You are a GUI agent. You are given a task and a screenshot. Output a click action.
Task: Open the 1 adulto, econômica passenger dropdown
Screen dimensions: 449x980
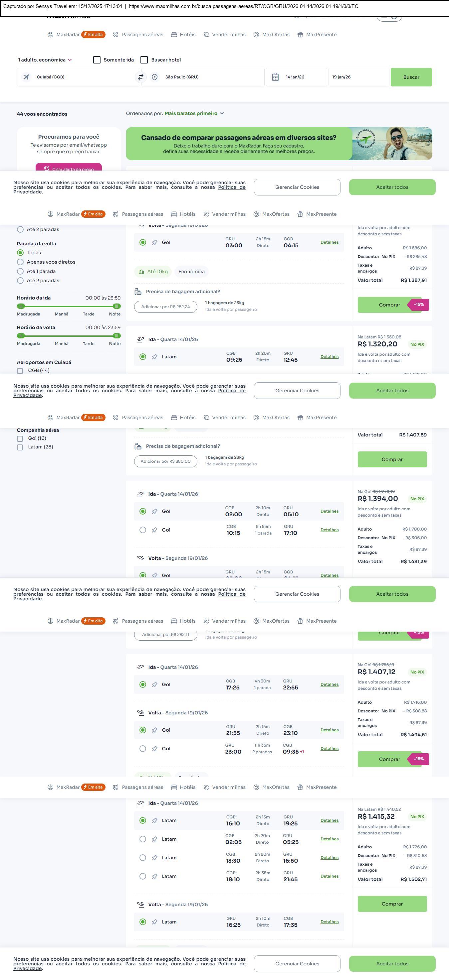pyautogui.click(x=45, y=60)
